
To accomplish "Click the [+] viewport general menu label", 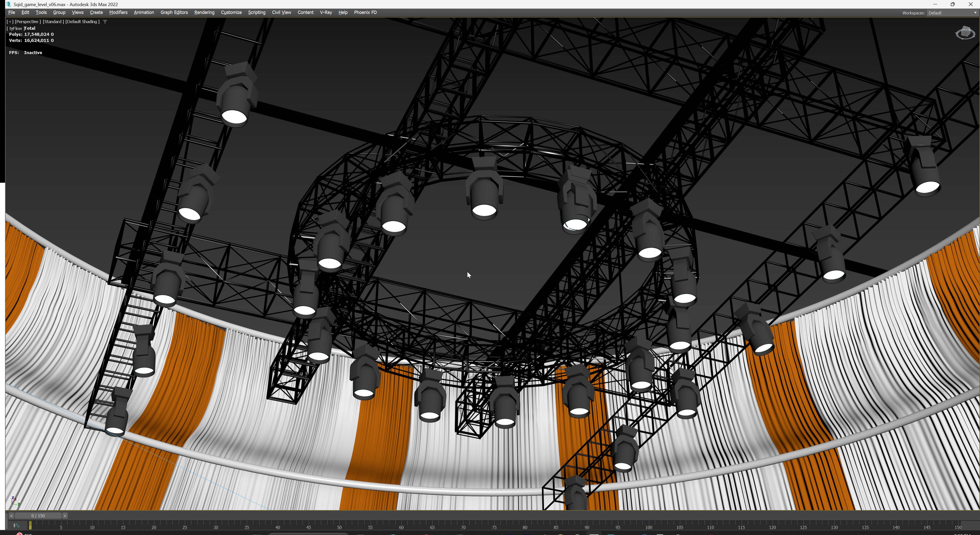I will tap(10, 22).
